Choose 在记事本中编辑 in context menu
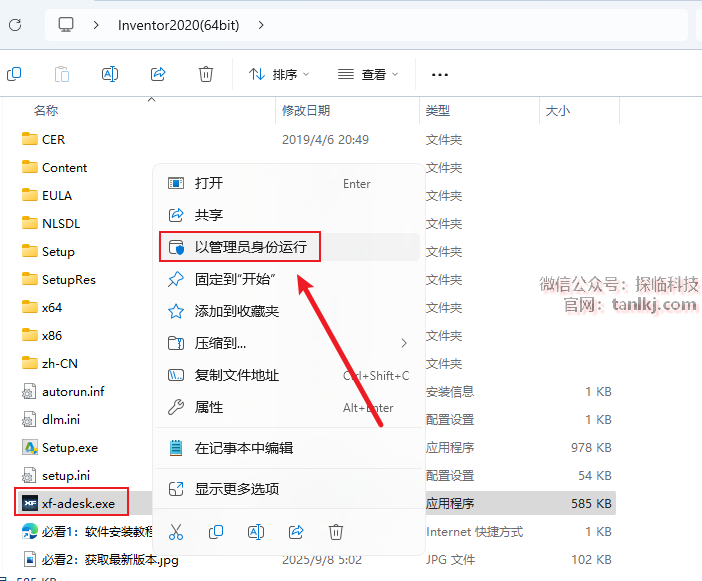The image size is (702, 581). click(x=289, y=448)
